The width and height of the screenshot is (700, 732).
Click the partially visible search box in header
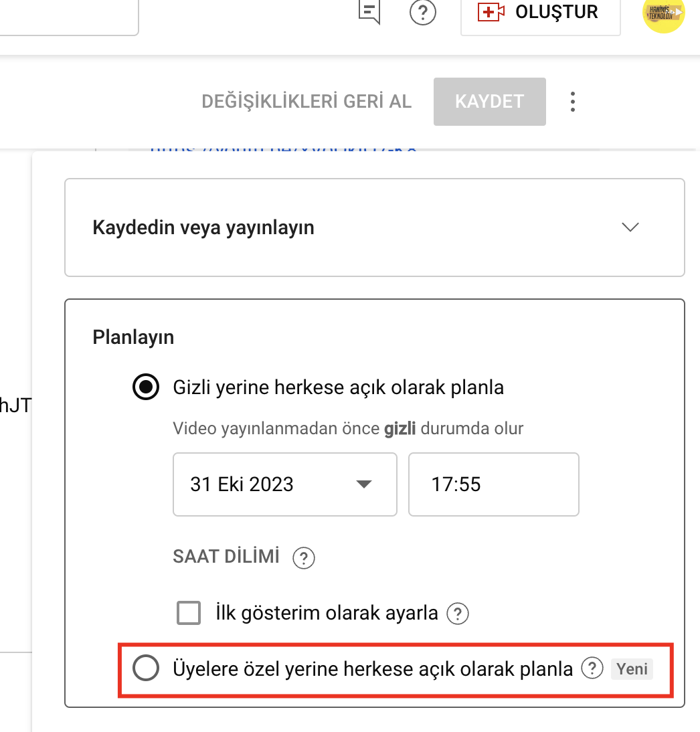(69, 17)
